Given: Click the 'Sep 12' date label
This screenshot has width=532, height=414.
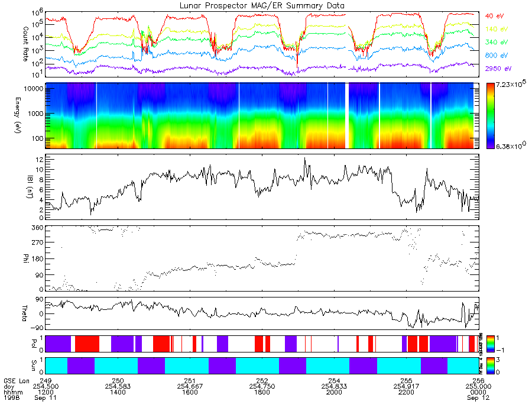Looking at the screenshot, I should [x=478, y=397].
